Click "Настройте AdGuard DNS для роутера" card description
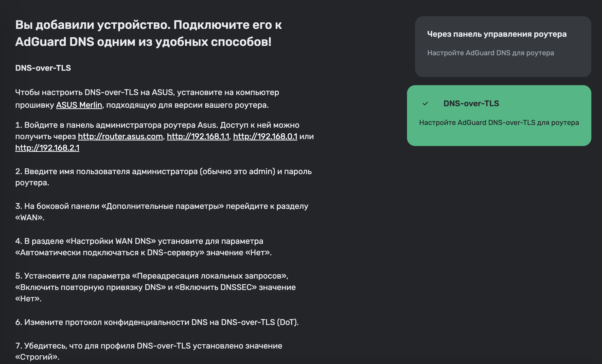The image size is (602, 364). click(x=490, y=53)
